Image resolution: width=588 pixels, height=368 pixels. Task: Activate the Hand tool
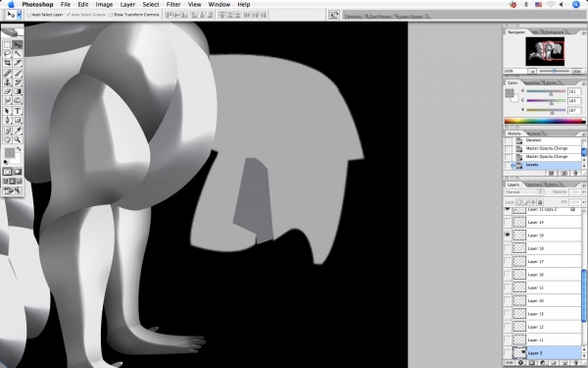coord(7,139)
